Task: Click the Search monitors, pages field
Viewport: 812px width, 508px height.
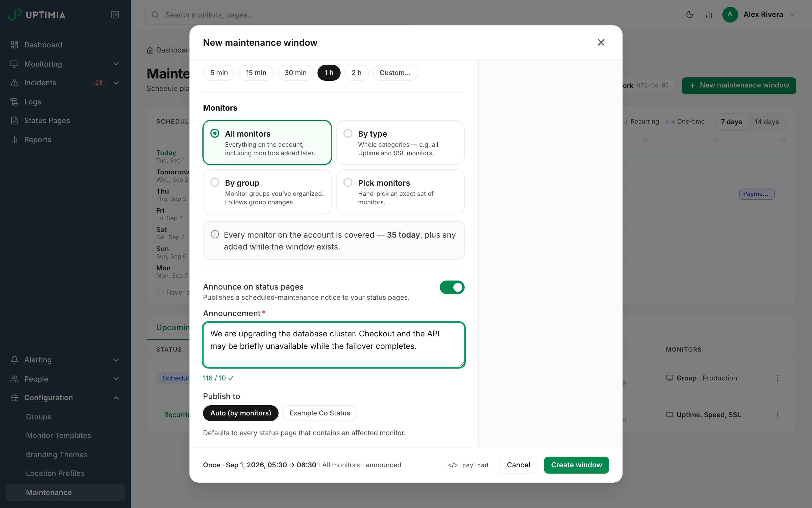Action: (x=279, y=15)
